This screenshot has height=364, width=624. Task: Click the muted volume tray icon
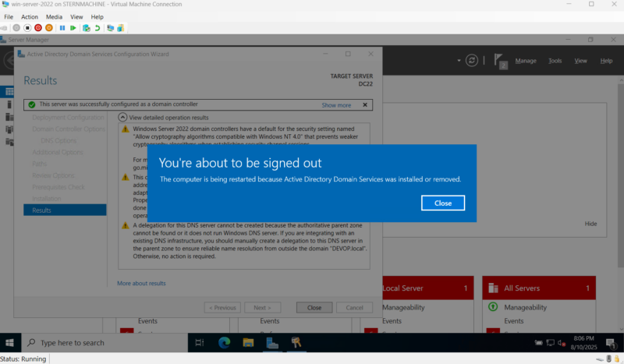tap(562, 342)
